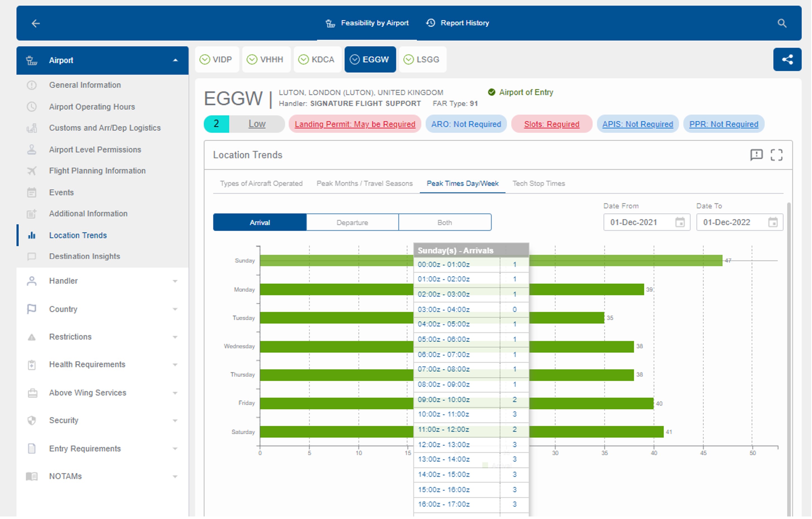Viewport: 812px width, 519px height.
Task: Open Airport Operating Hours in sidebar
Action: (x=92, y=107)
